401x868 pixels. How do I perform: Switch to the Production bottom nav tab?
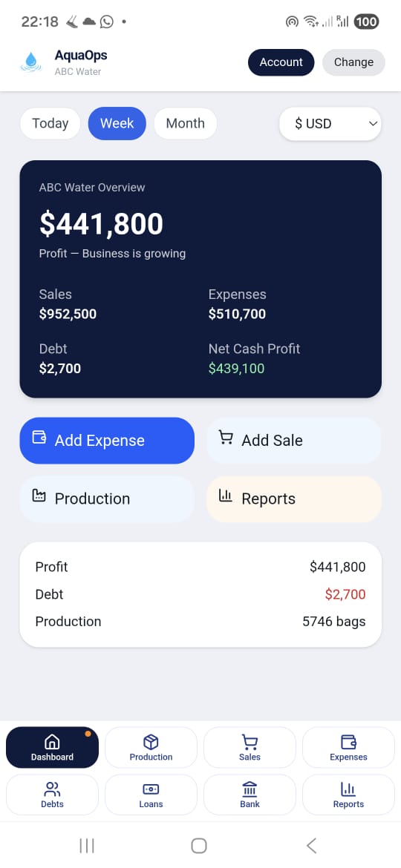151,747
